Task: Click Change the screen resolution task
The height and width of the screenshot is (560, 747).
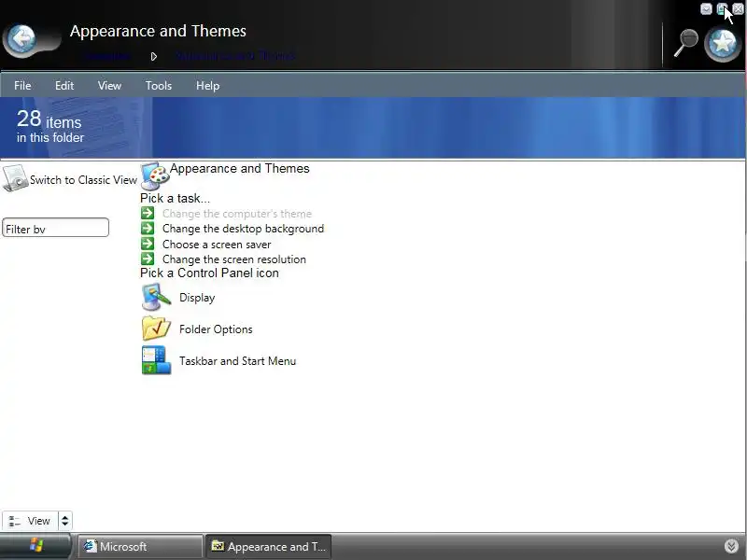Action: [x=234, y=259]
